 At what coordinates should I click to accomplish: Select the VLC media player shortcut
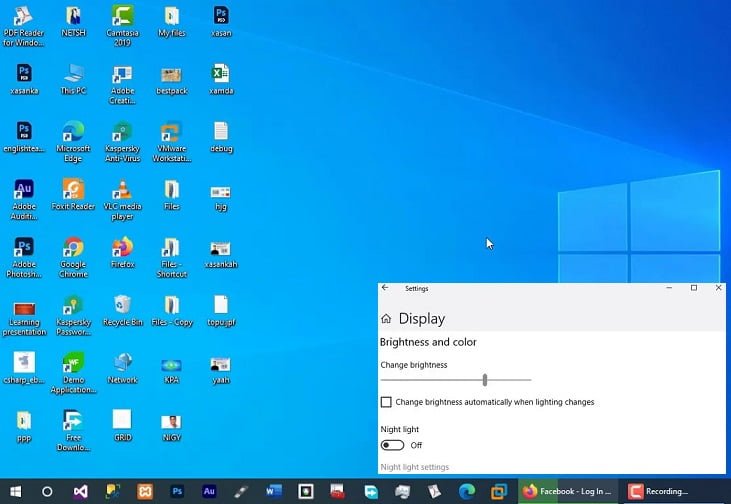coord(123,200)
